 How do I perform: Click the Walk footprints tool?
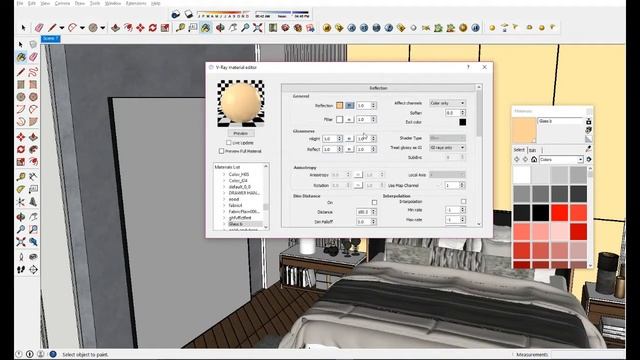click(21, 269)
